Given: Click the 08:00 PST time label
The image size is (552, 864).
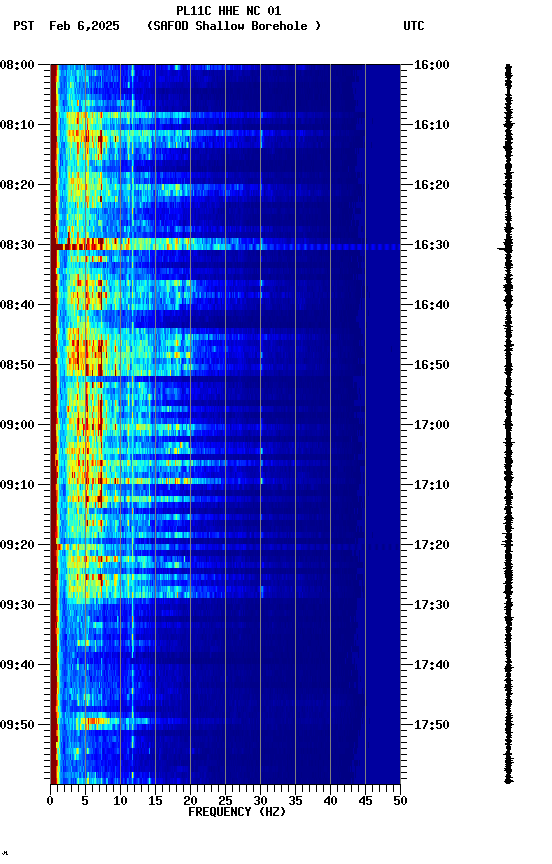Looking at the screenshot, I should [17, 65].
